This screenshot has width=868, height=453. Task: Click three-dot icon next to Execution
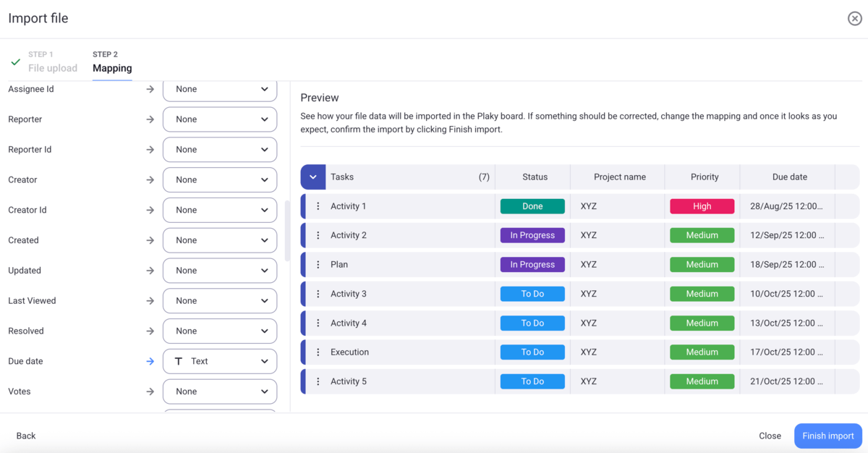coord(318,352)
